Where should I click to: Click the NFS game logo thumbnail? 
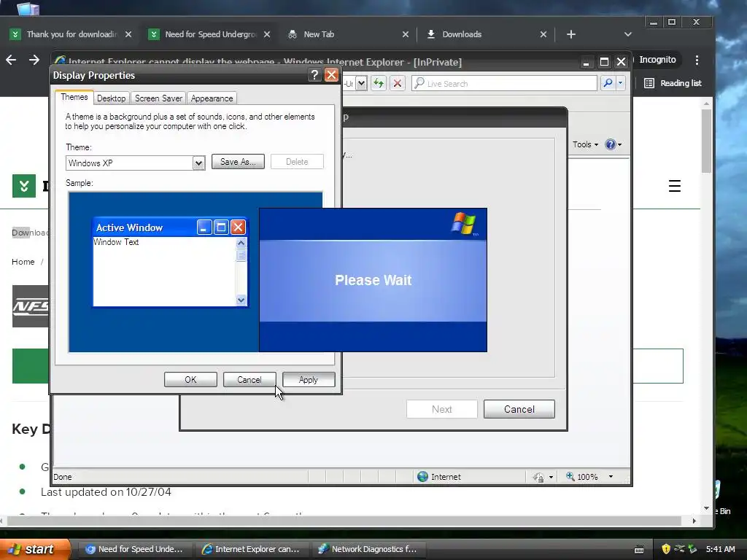point(31,306)
